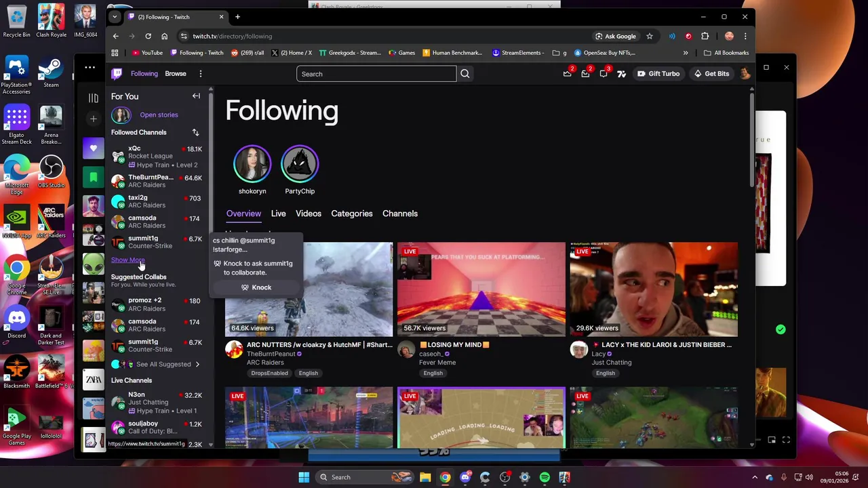Screen dimensions: 868x488
Task: Click the Windows Start button
Action: tap(304, 477)
